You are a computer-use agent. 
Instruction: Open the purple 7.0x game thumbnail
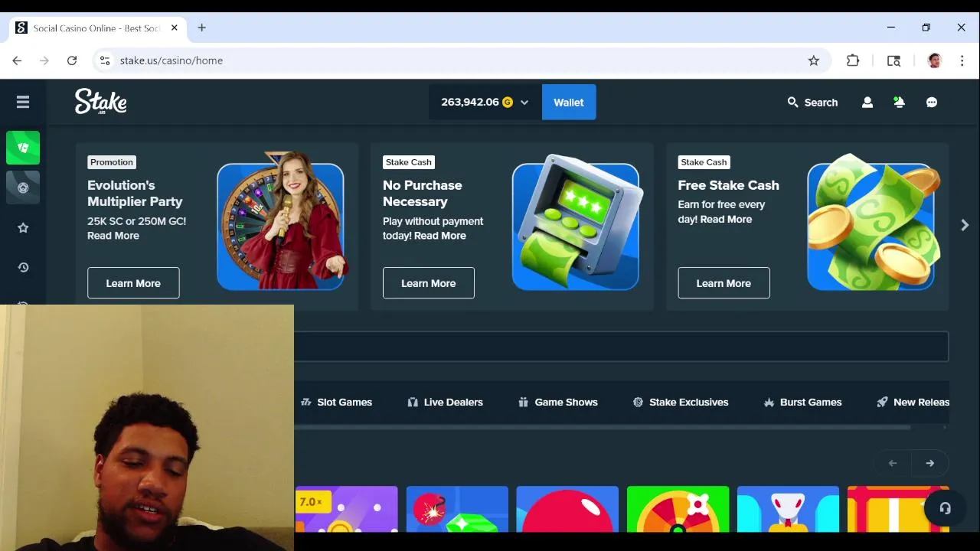(x=346, y=509)
